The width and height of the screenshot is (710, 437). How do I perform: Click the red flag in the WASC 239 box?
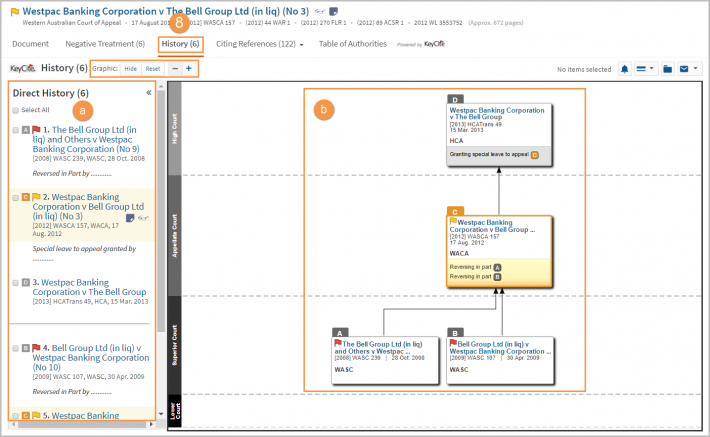click(338, 343)
